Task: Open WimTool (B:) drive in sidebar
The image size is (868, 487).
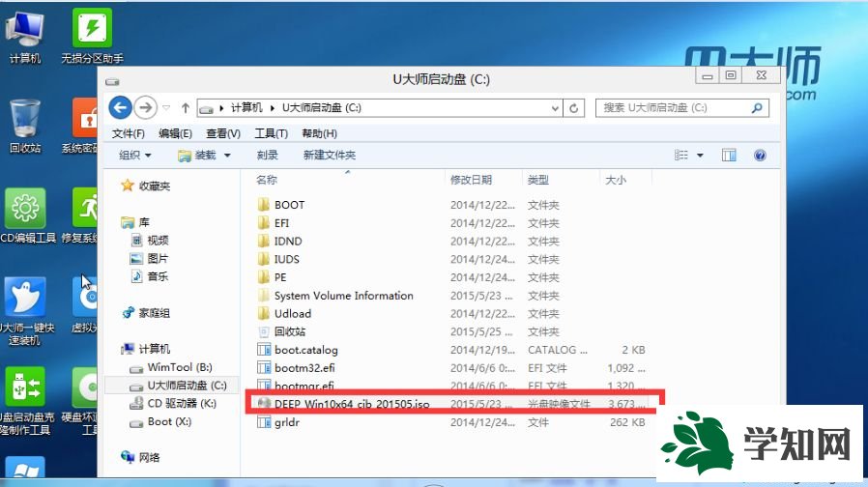Action: 171,367
